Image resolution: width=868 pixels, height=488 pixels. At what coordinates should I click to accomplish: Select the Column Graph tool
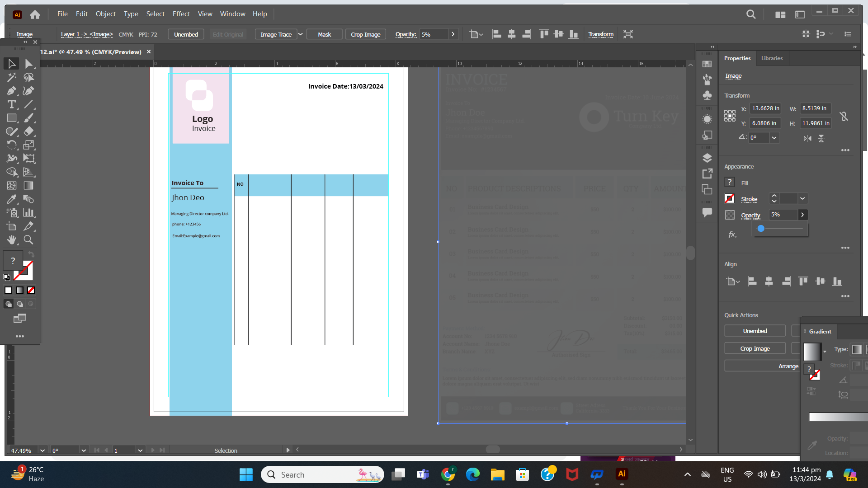coord(29,213)
